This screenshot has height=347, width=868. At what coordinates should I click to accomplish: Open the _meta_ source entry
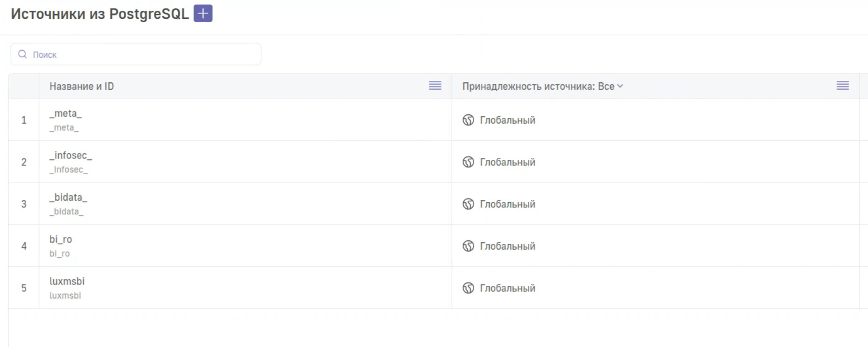pyautogui.click(x=65, y=114)
